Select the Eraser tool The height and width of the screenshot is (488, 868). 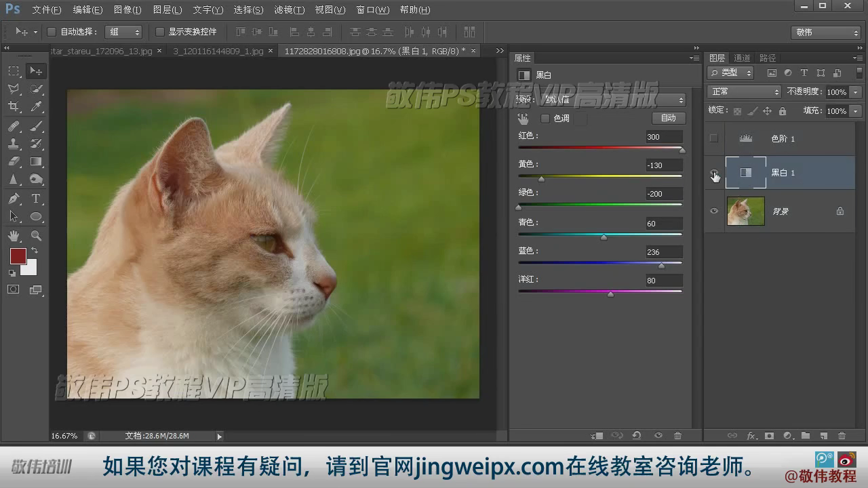point(14,161)
